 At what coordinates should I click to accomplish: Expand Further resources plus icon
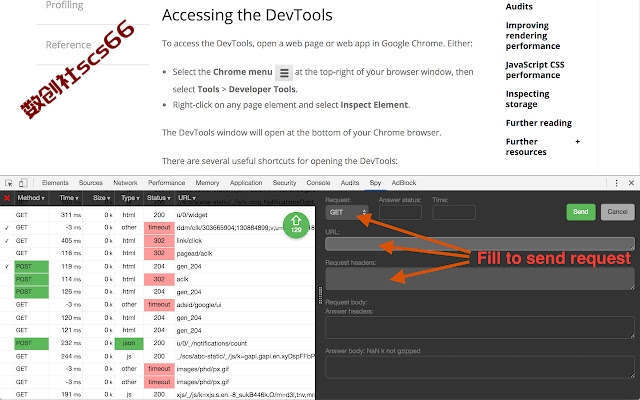click(x=578, y=142)
